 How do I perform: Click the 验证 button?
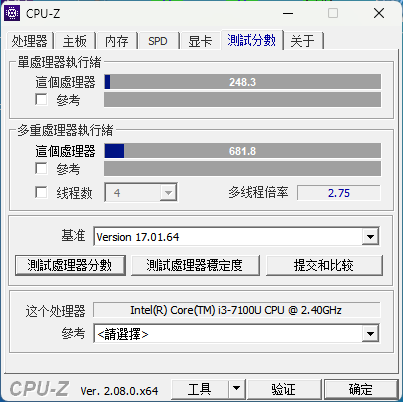point(284,389)
